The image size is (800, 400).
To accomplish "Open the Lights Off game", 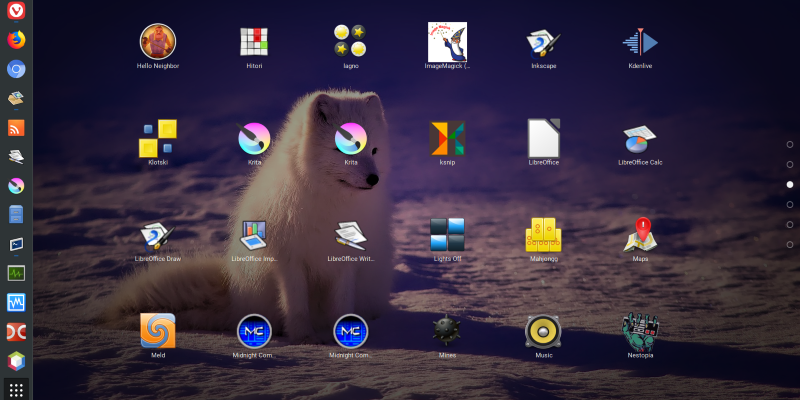I will 447,235.
